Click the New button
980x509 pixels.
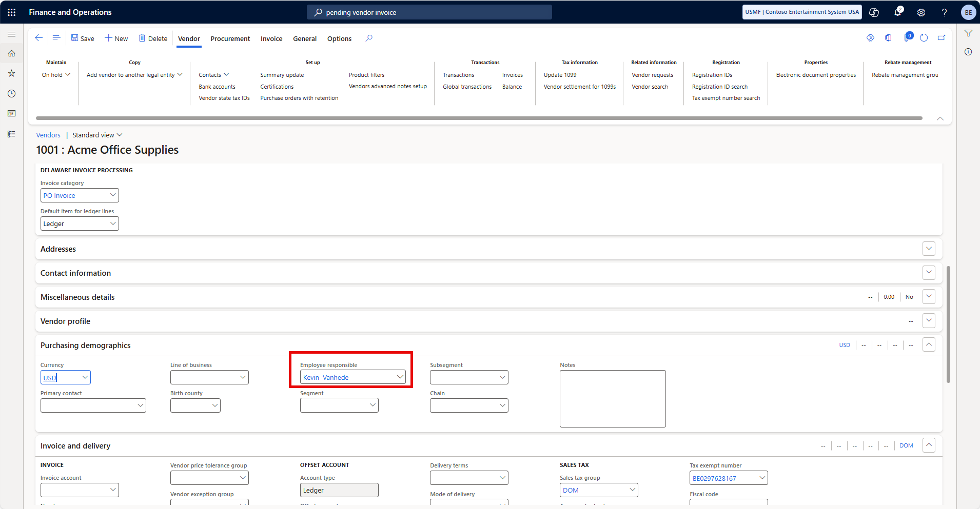(x=116, y=38)
